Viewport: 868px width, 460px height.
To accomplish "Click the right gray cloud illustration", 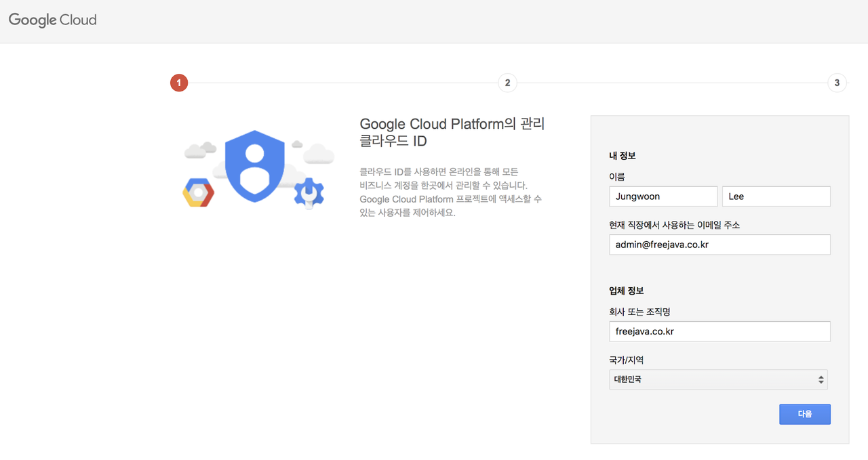I will tap(318, 153).
